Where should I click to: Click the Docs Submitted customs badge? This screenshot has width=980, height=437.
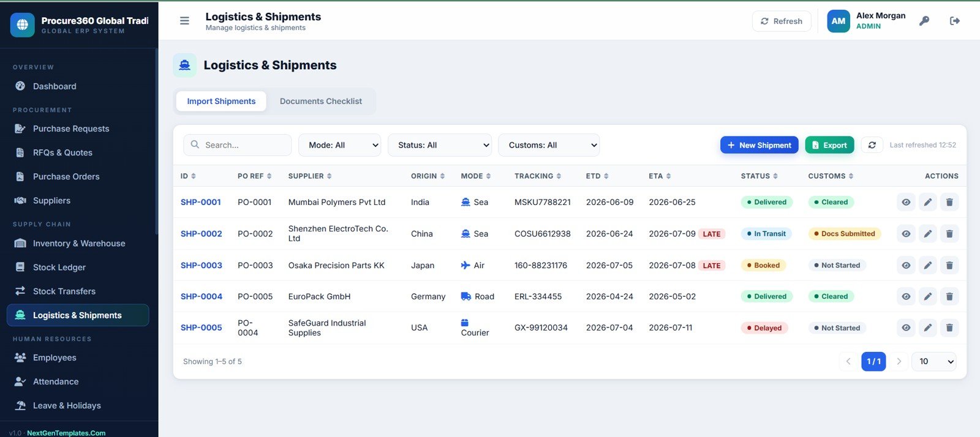click(845, 234)
